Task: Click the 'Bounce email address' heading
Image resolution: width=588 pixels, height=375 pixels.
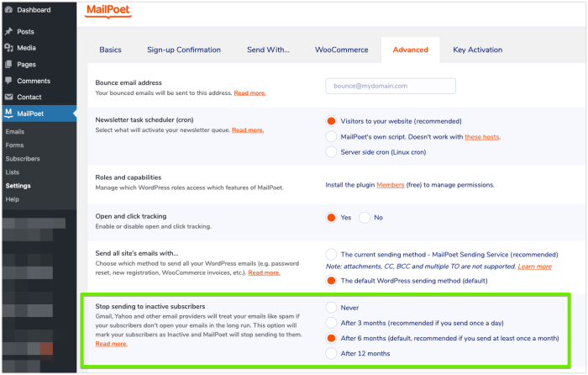Action: pyautogui.click(x=129, y=82)
